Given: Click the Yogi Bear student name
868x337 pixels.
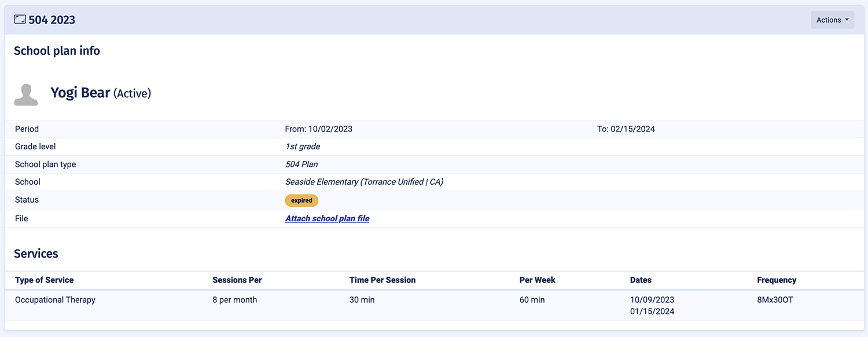Looking at the screenshot, I should point(80,93).
